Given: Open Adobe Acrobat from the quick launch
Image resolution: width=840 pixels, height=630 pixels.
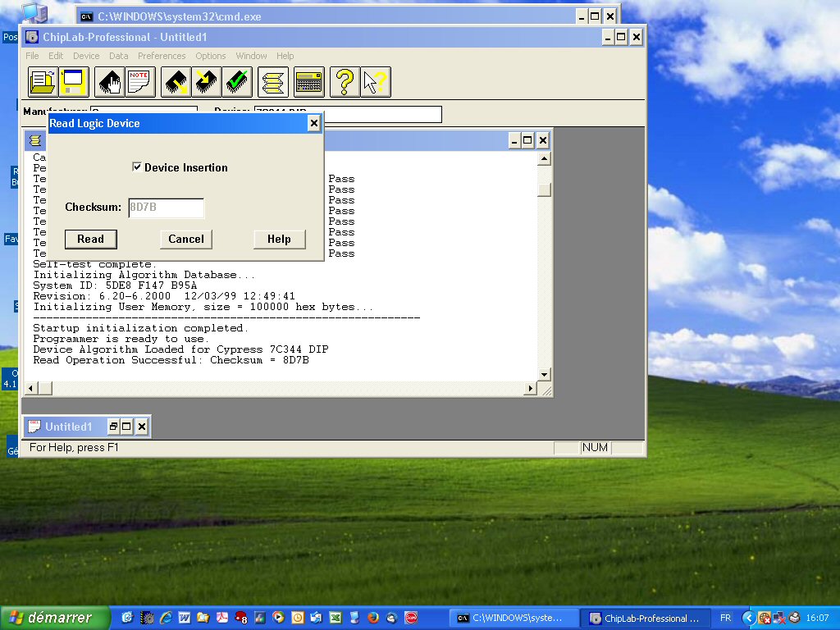Looking at the screenshot, I should (x=221, y=618).
